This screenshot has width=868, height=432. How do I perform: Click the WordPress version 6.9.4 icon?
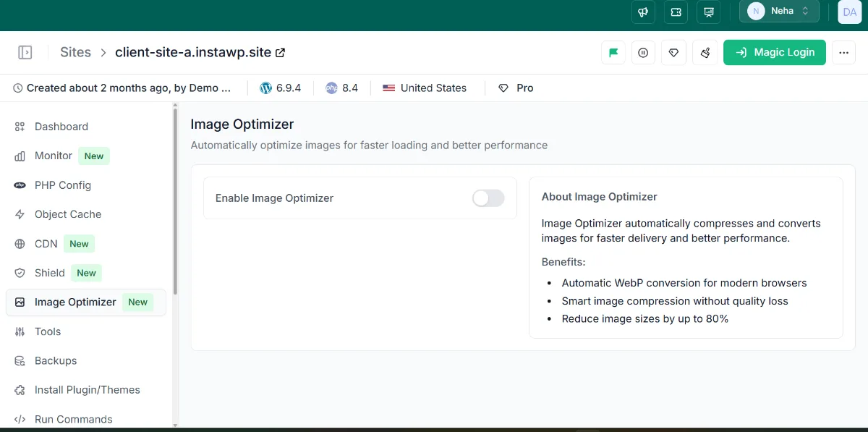(265, 88)
